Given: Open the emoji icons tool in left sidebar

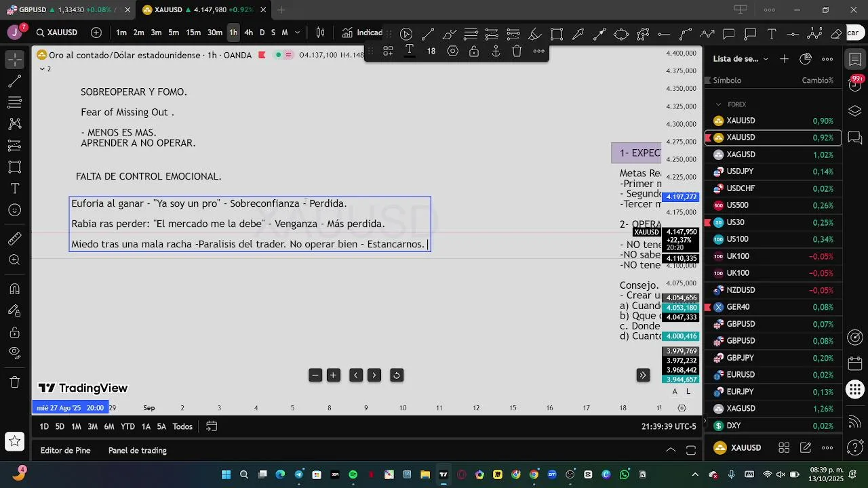Looking at the screenshot, I should (x=14, y=210).
